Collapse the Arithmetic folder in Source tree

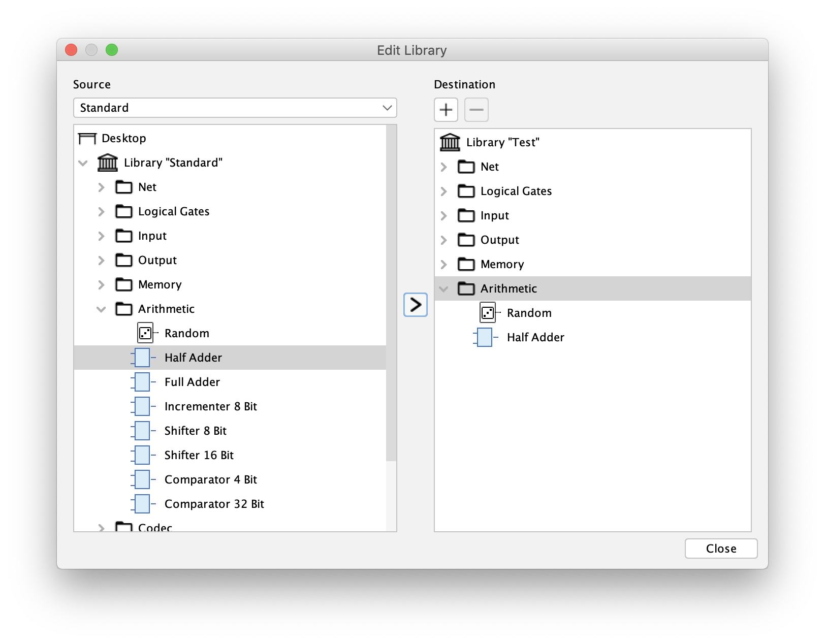click(x=101, y=309)
